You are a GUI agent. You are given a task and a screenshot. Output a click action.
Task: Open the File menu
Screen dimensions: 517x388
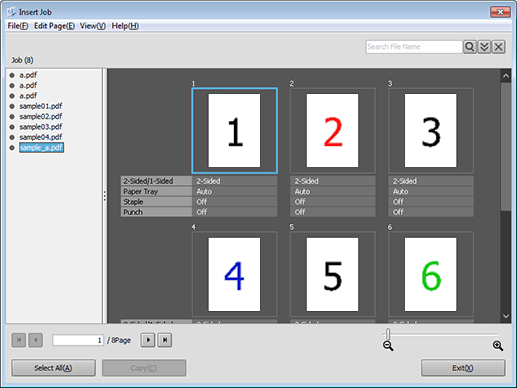(x=18, y=26)
